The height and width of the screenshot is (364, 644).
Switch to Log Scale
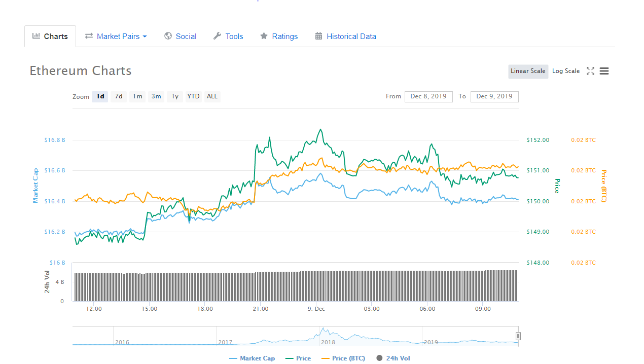click(x=566, y=71)
